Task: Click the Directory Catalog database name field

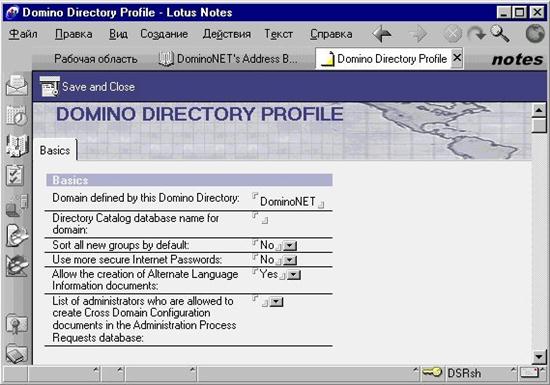Action: click(260, 218)
